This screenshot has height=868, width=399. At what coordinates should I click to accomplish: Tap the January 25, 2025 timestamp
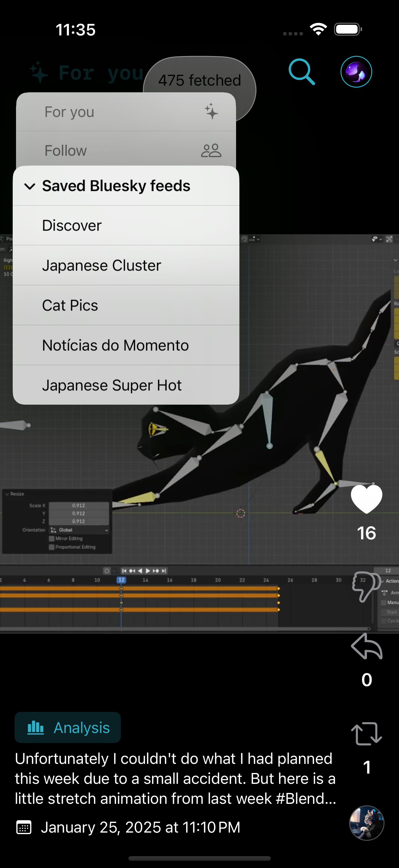click(141, 827)
